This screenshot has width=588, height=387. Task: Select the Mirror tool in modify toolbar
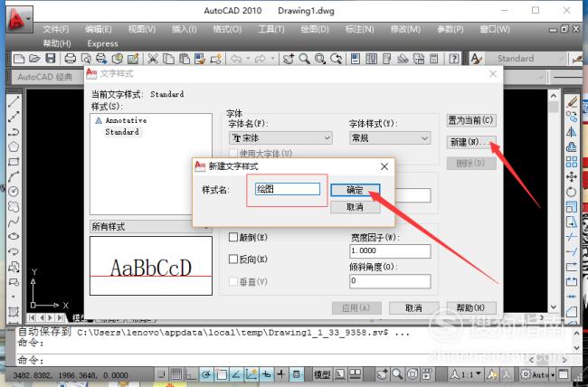click(572, 131)
